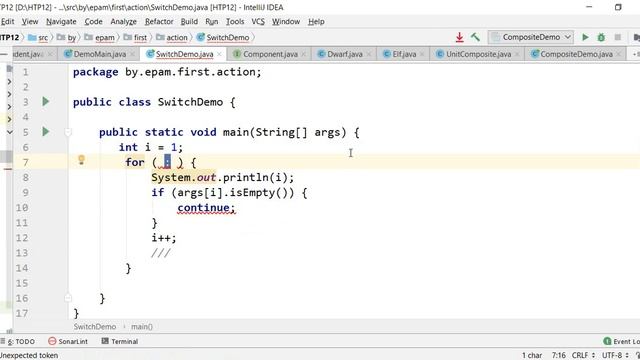The height and width of the screenshot is (360, 640).
Task: Switch to the DemoMain.java tab
Action: 99,54
